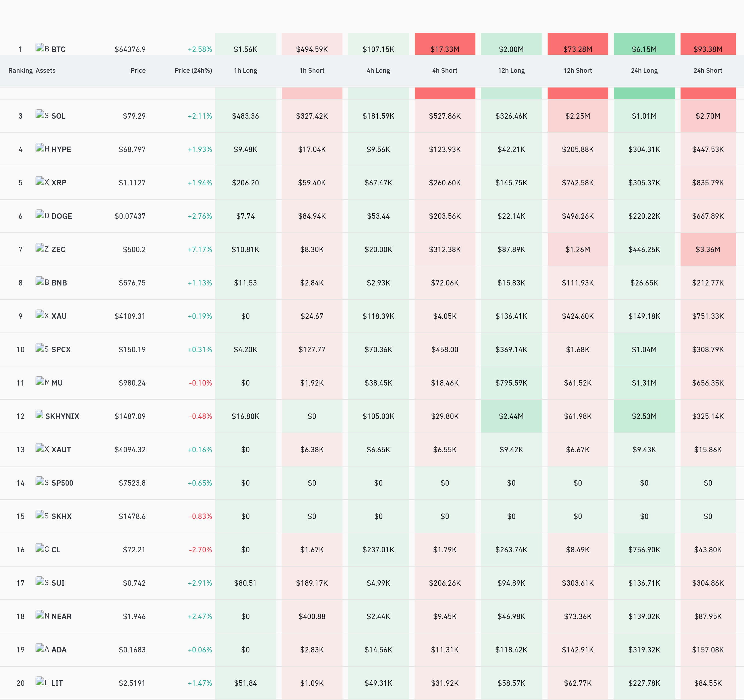Viewport: 744px width, 700px height.
Task: Click the Ranking column header
Action: click(21, 71)
